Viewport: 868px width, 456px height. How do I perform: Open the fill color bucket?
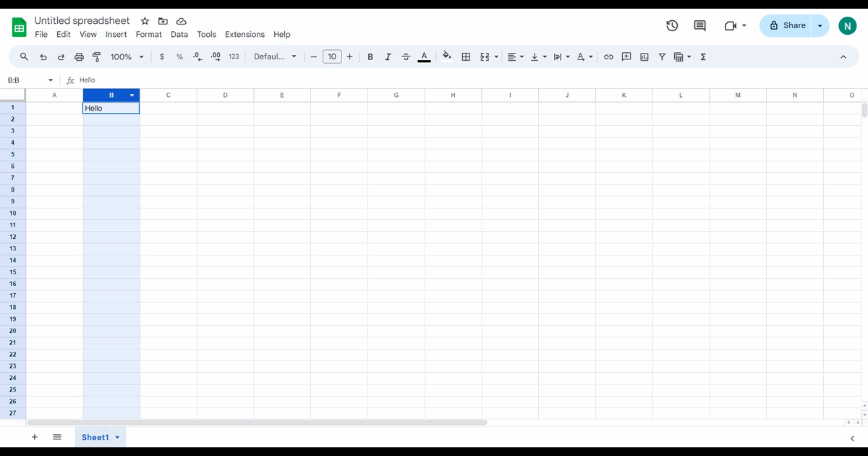446,56
